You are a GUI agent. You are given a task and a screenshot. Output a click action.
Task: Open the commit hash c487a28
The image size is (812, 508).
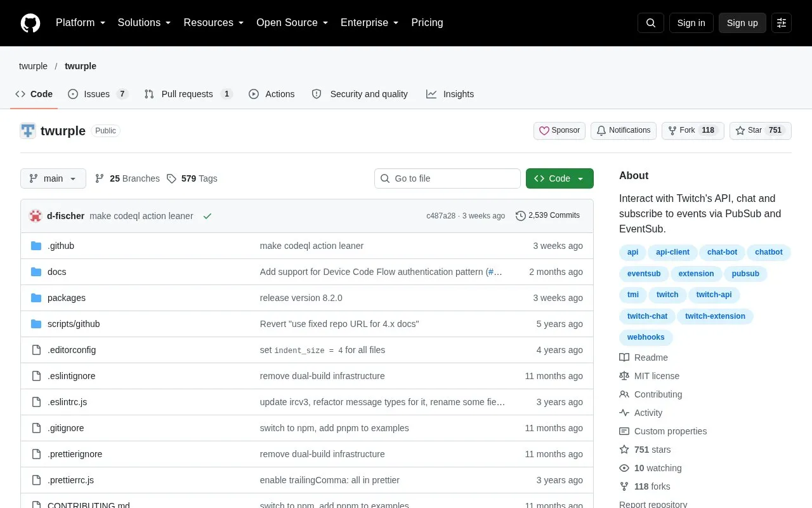point(441,216)
